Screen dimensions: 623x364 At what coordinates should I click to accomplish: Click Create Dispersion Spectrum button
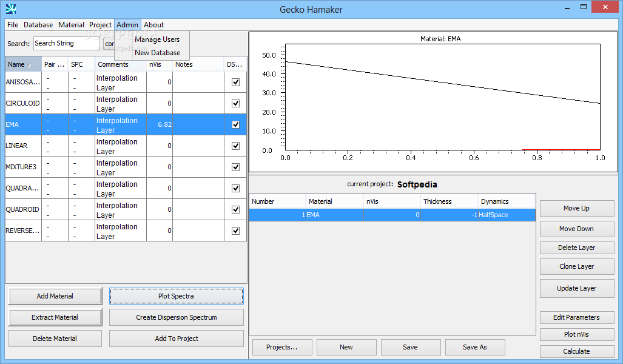point(177,317)
